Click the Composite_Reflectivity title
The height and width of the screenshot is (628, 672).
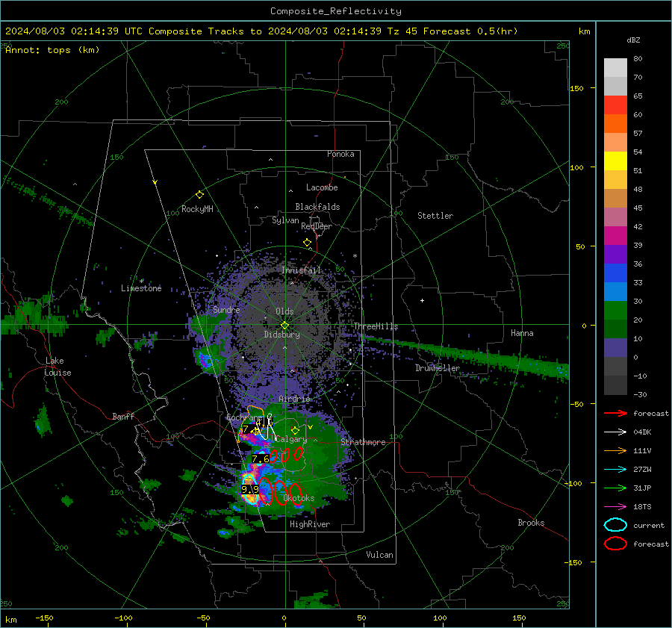(x=335, y=11)
